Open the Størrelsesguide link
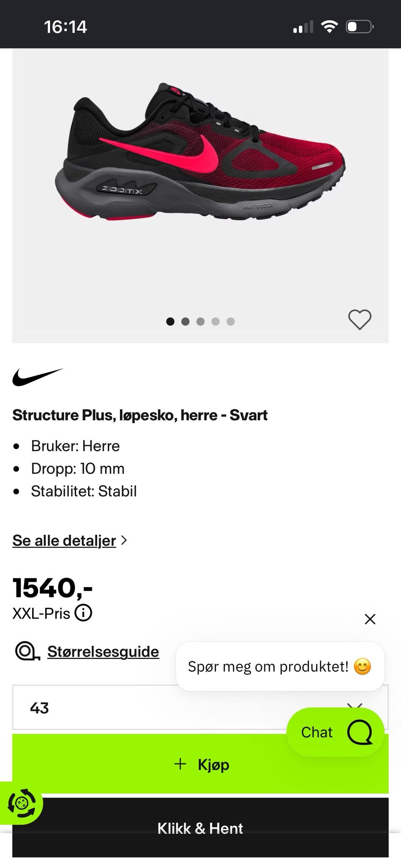401x868 pixels. pyautogui.click(x=103, y=651)
